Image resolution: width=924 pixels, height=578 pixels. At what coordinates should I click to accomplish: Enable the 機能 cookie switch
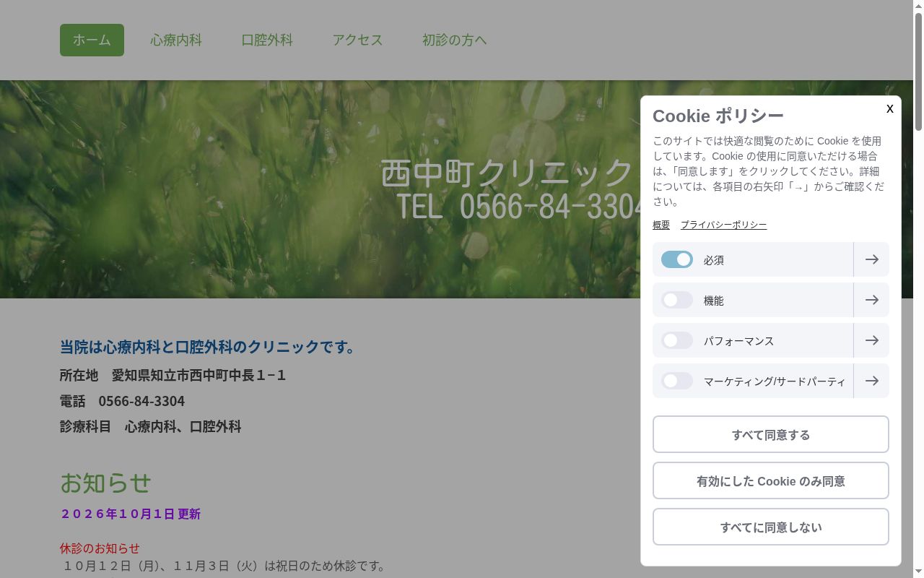(x=677, y=300)
